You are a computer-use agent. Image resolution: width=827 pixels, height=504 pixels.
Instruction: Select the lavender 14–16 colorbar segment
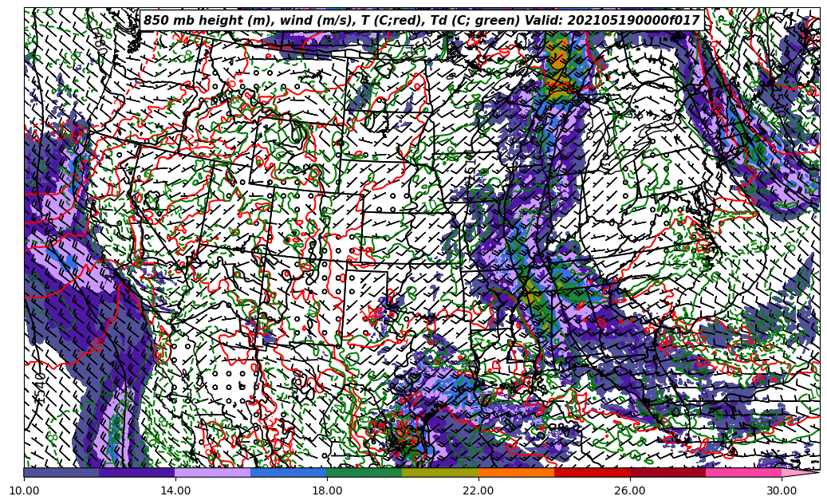pos(213,473)
